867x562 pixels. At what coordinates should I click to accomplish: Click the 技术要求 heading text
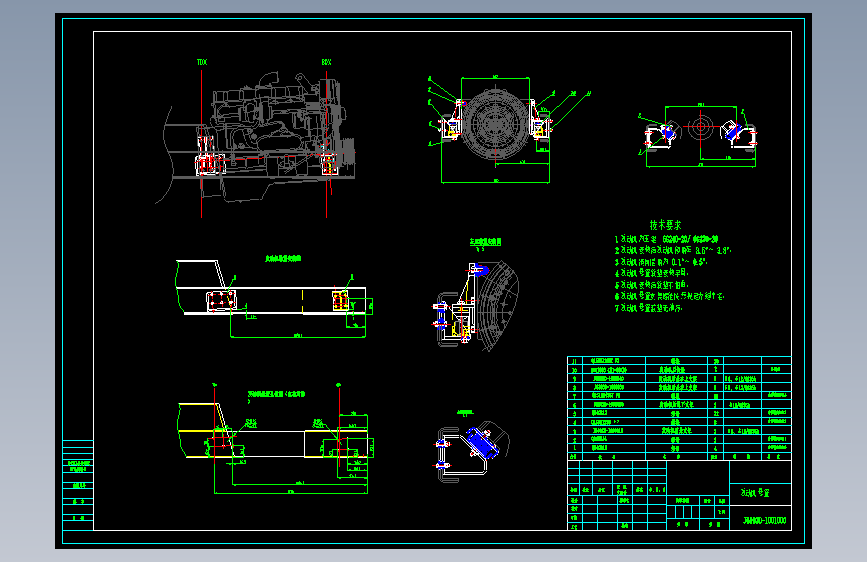pyautogui.click(x=665, y=225)
